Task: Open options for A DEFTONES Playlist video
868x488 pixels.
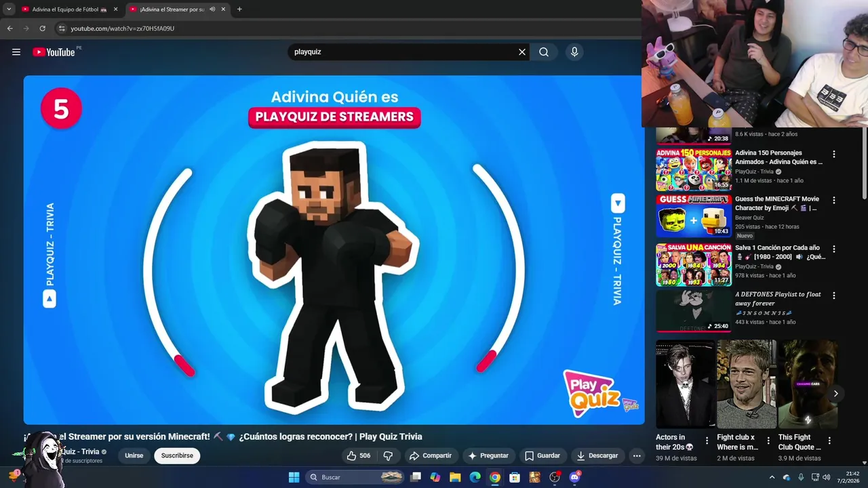Action: (x=834, y=296)
